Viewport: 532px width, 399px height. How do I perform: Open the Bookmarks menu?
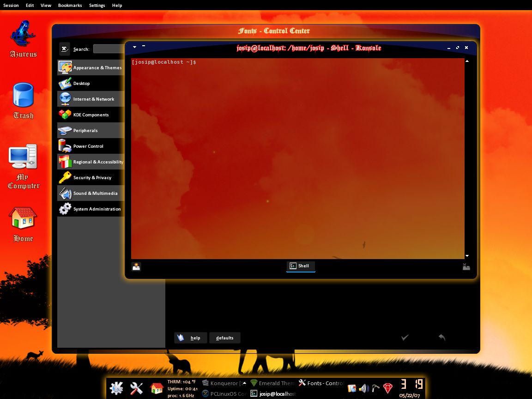70,6
